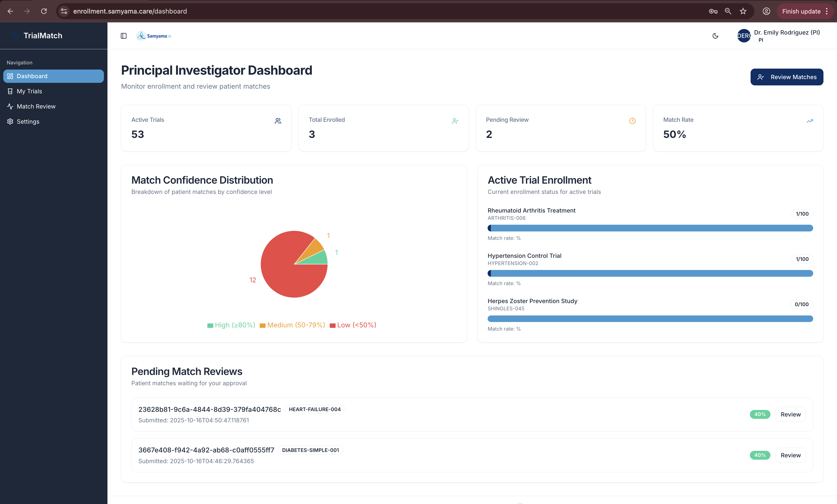Open Settings from the sidebar
Viewport: 837px width, 504px height.
coord(28,122)
